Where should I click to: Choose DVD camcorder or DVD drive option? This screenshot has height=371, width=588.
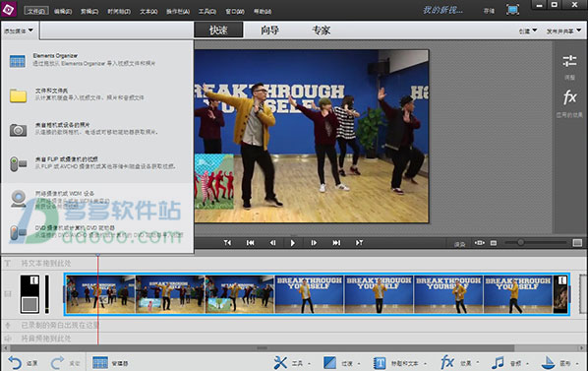tap(97, 232)
